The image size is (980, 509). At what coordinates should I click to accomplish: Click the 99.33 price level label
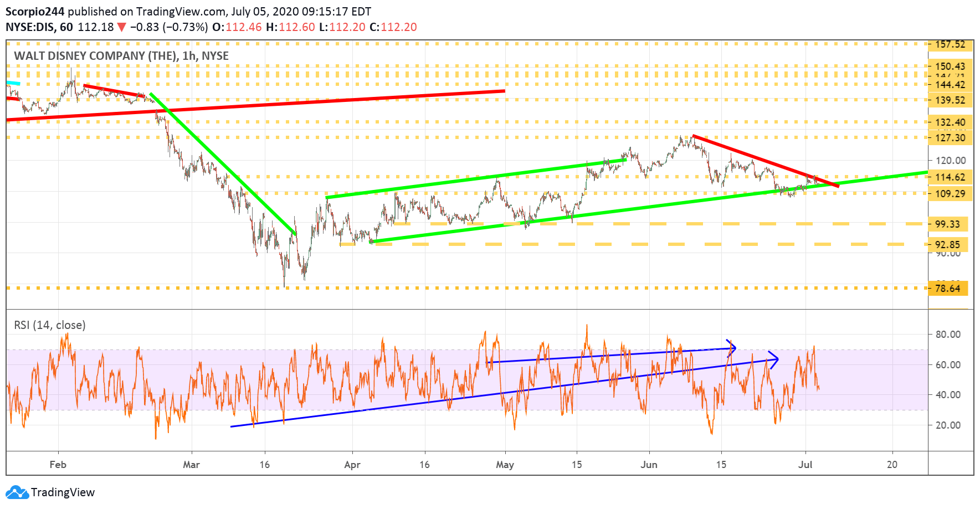tap(948, 224)
